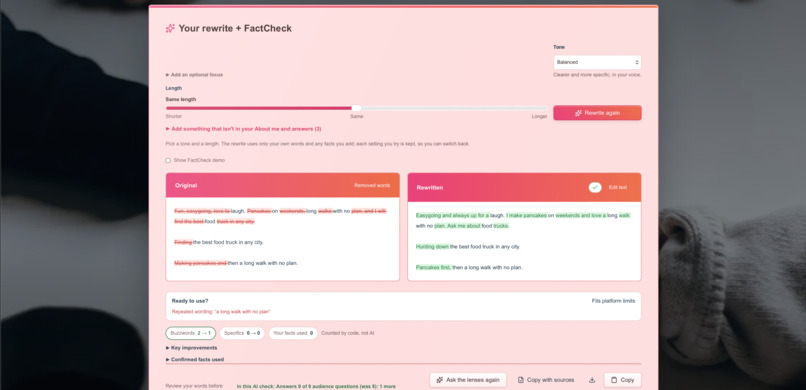
Task: Click the length slider handle
Action: tap(356, 108)
